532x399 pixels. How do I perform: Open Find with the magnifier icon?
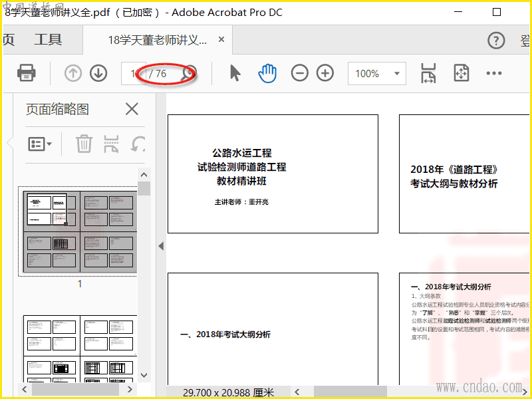click(189, 74)
